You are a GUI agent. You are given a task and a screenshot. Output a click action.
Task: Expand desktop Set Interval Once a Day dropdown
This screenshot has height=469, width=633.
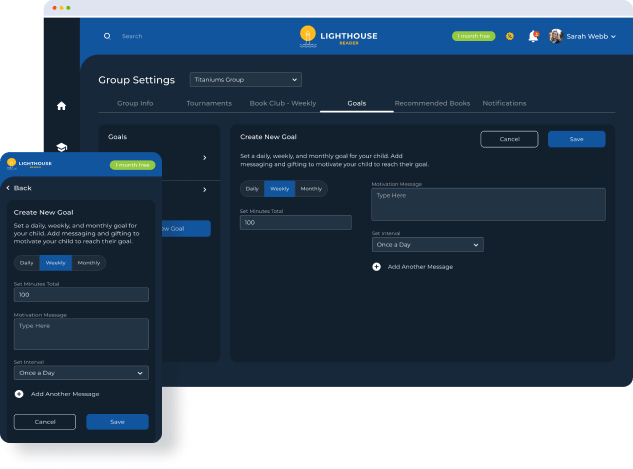click(x=427, y=244)
